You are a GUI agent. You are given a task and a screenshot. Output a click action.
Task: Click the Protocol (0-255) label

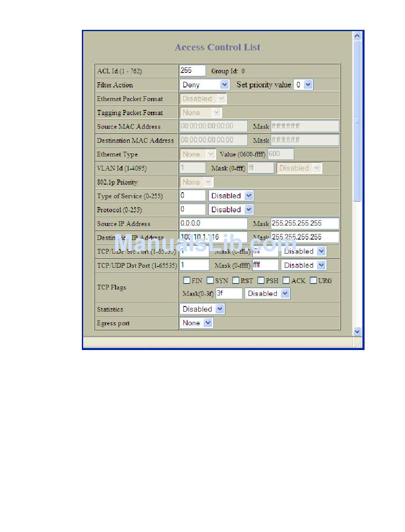tap(119, 210)
